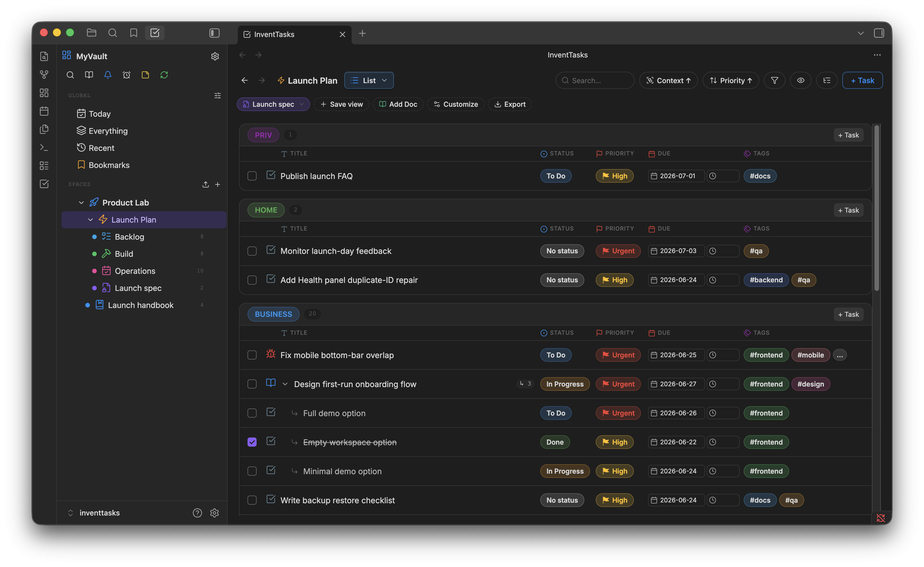Click the notifications bell in sidebar
Screen dimensions: 924x567
[x=108, y=75]
